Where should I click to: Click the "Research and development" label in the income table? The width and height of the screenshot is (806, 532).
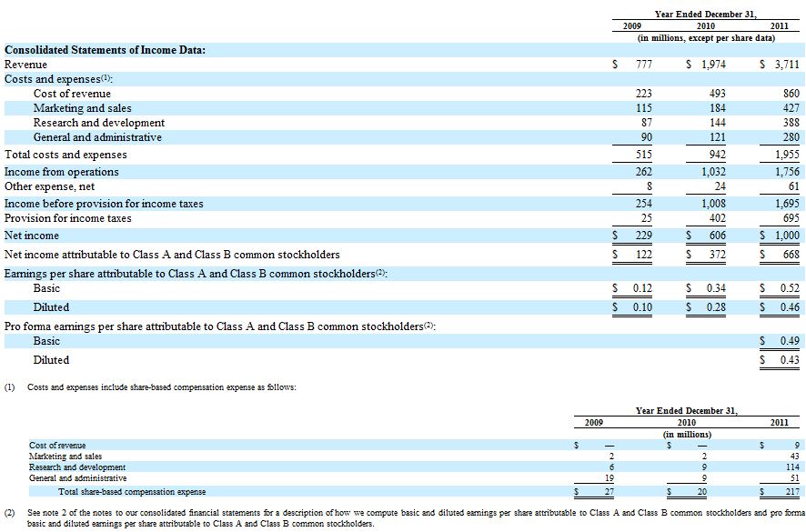(x=99, y=123)
